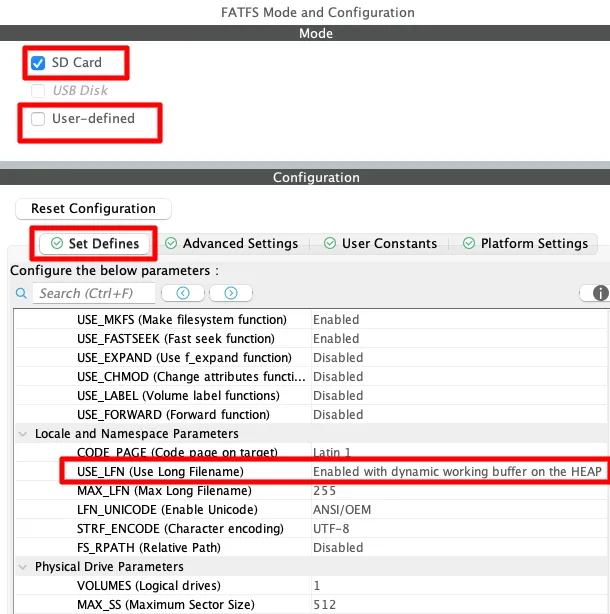Select the CODE_PAGE (Code page on target) label
This screenshot has height=614, width=610.
click(177, 453)
